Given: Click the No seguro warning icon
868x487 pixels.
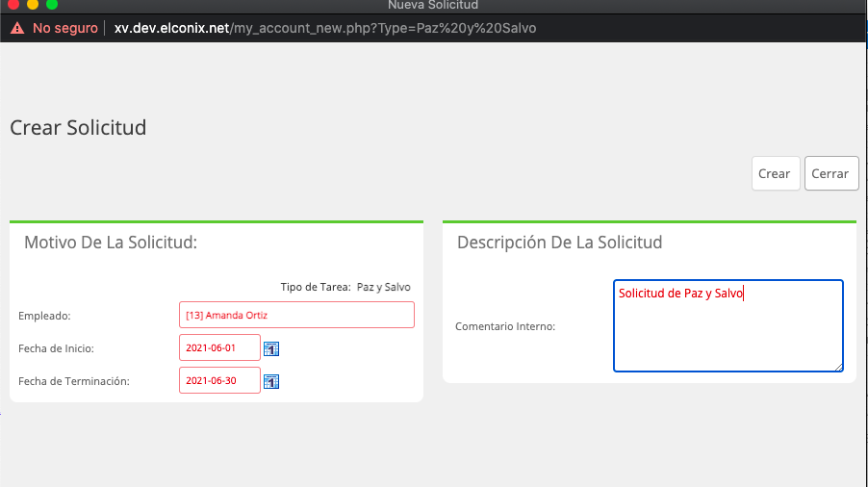Looking at the screenshot, I should pos(17,28).
